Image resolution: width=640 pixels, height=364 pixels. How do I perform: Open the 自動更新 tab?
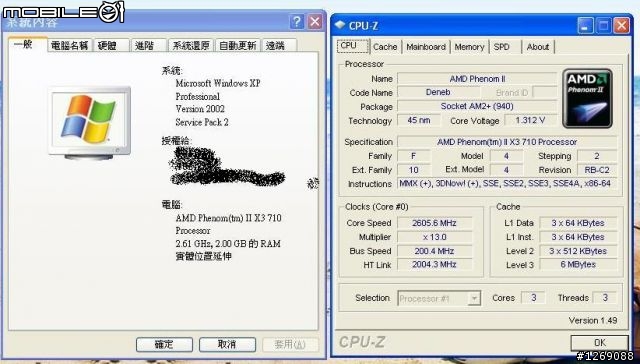point(238,46)
